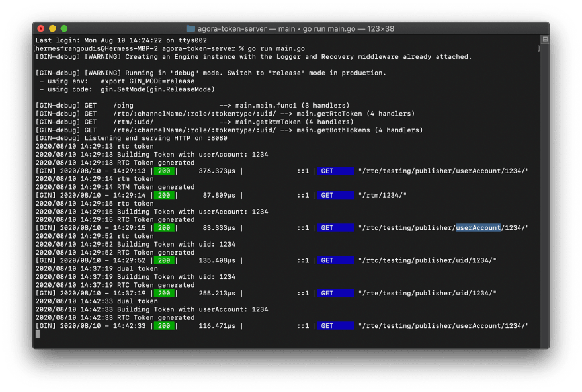Click "main.getBothTokens (4 handlers)" text
582x392 pixels.
coord(360,130)
